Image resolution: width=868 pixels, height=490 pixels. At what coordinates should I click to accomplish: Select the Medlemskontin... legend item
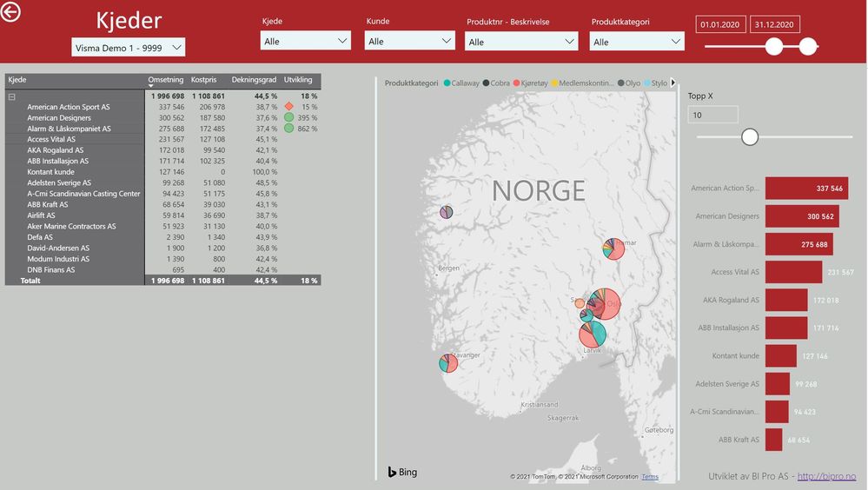pyautogui.click(x=582, y=83)
